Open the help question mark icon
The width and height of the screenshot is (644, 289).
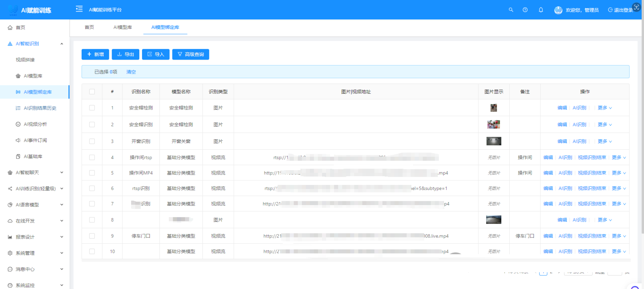525,10
